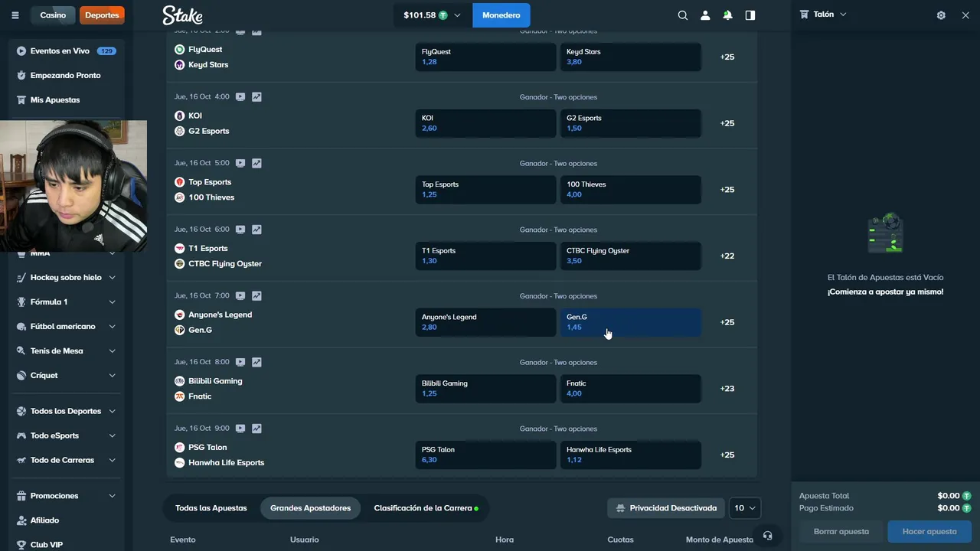Open statistics icon for T1 Esports match
This screenshot has width=980, height=551.
pos(256,230)
